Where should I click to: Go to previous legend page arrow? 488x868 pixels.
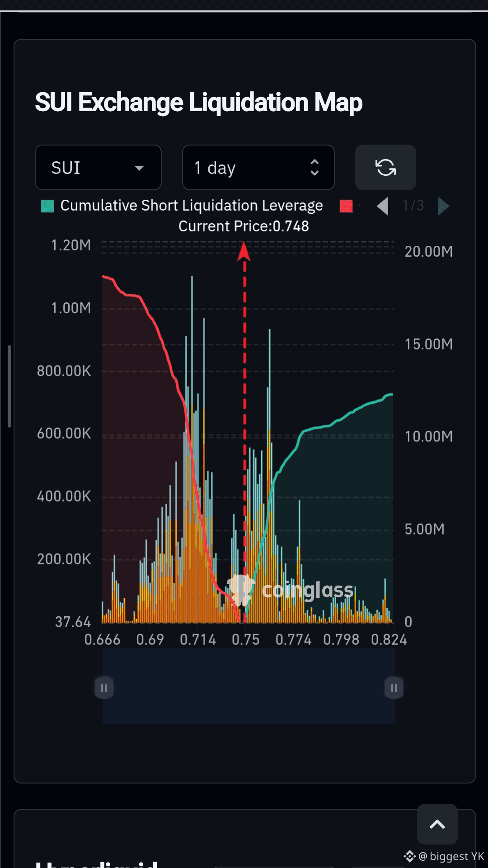pos(383,206)
